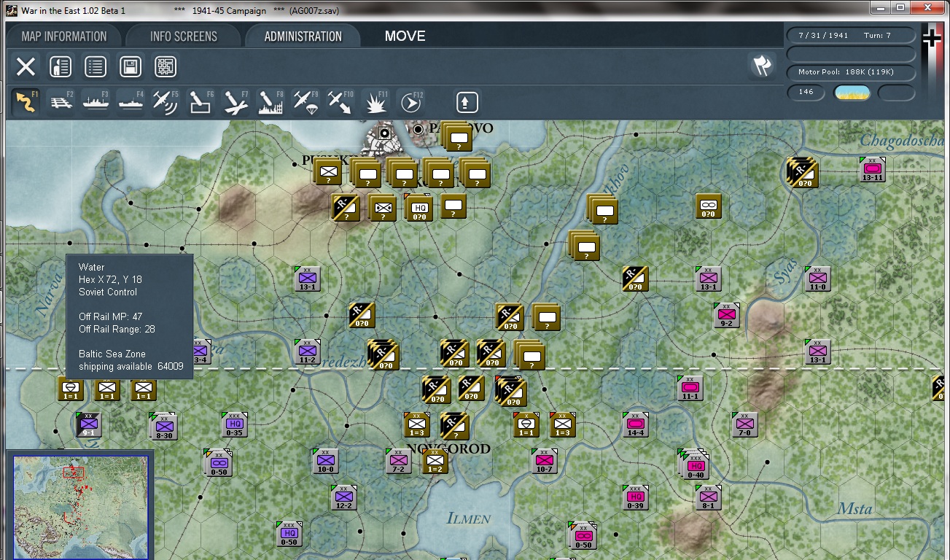The image size is (950, 560).
Task: Click the Motor Pool 188K (119K) readout
Action: click(851, 72)
